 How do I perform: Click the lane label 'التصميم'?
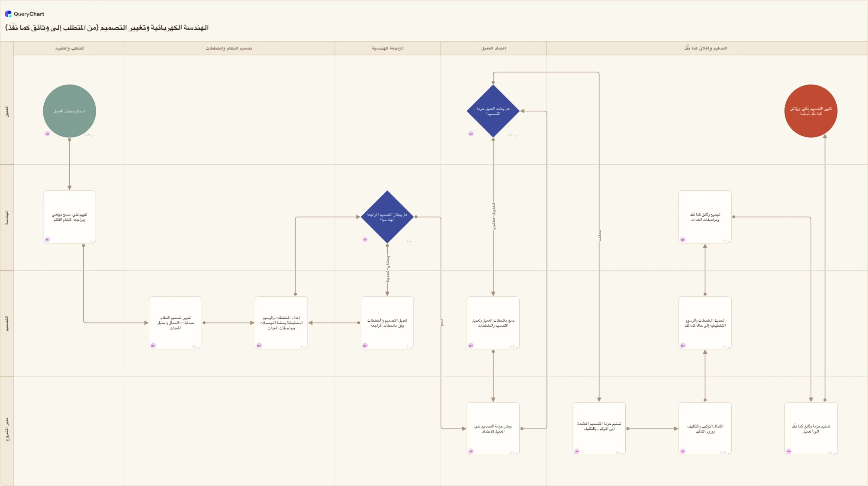(x=7, y=323)
